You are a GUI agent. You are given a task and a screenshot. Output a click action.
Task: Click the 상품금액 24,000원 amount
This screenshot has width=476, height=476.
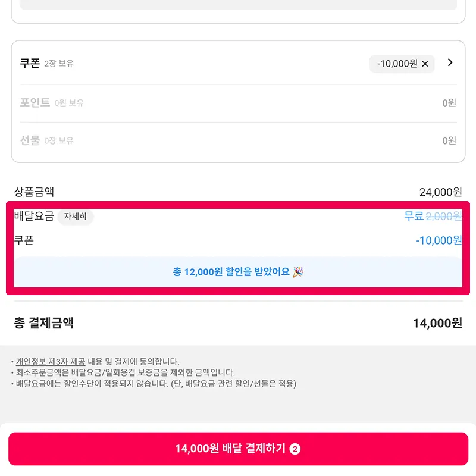[x=439, y=192]
